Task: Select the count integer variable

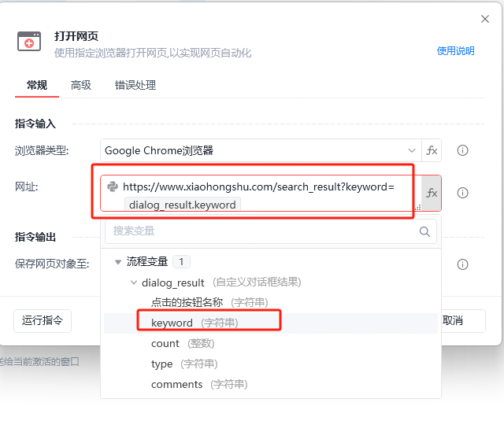Action: tap(270, 343)
